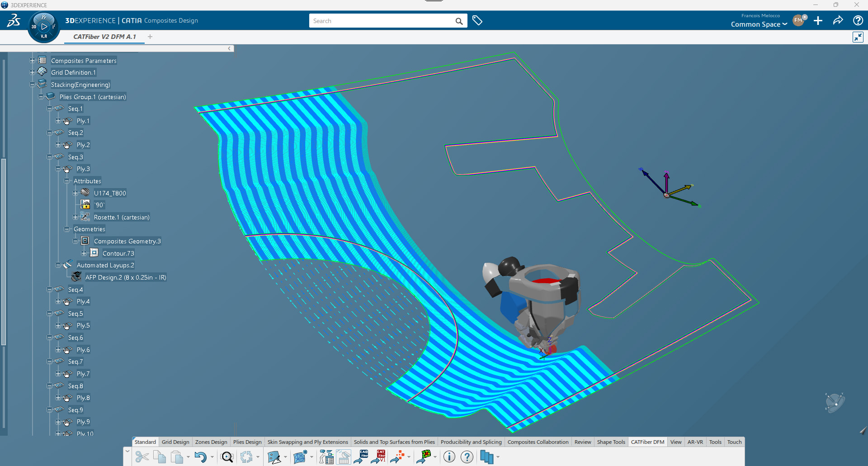Click the blue info circle icon
This screenshot has width=868, height=466.
(449, 457)
